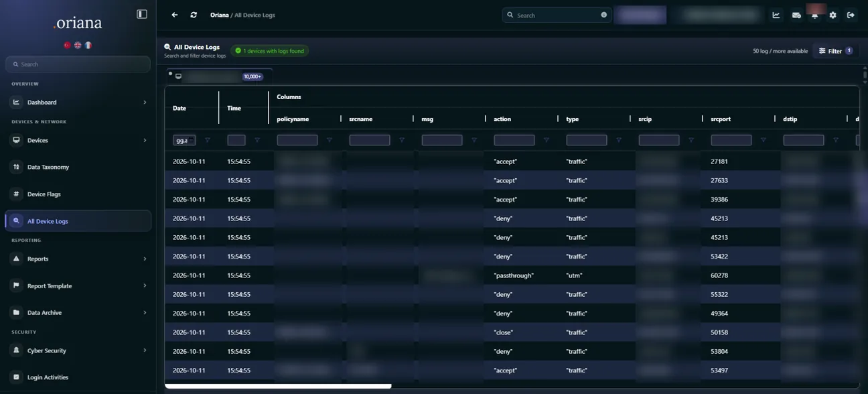Refresh the page using reload icon
Image resolution: width=868 pixels, height=394 pixels.
point(194,15)
